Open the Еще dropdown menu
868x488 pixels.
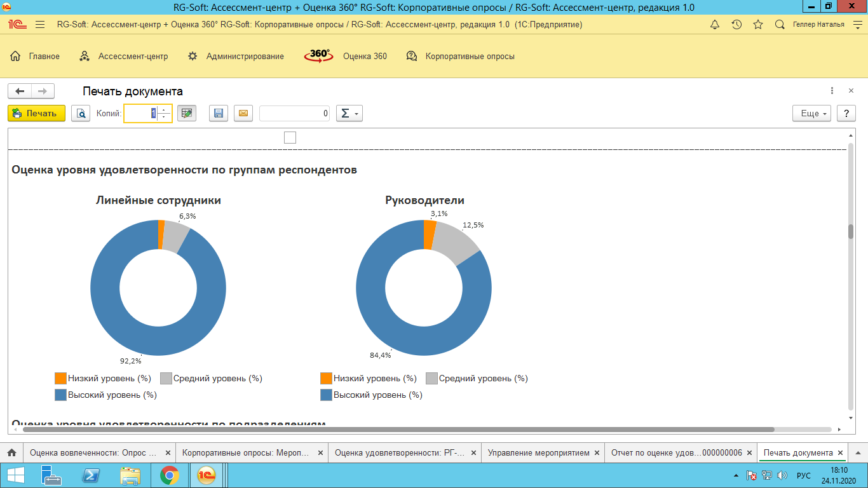(x=812, y=114)
